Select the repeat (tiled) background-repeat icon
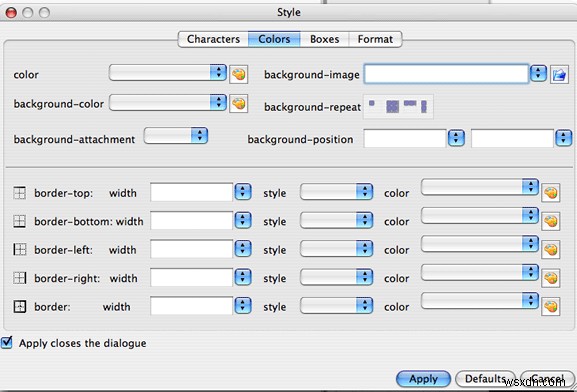This screenshot has height=392, width=577. pyautogui.click(x=392, y=107)
